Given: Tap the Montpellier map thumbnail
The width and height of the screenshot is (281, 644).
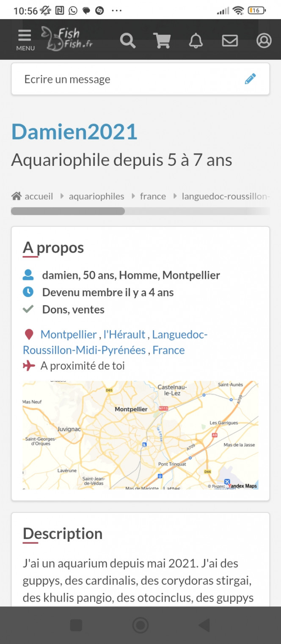Looking at the screenshot, I should [140, 435].
